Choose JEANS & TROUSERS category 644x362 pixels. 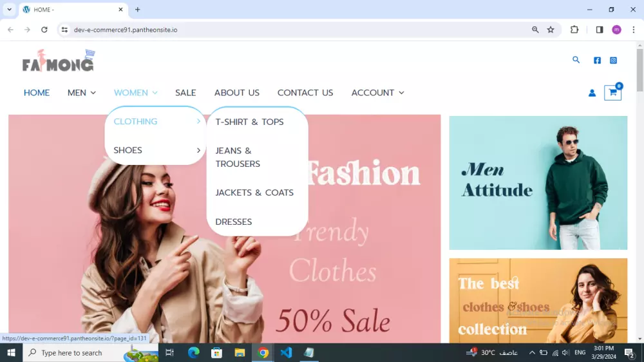click(238, 157)
